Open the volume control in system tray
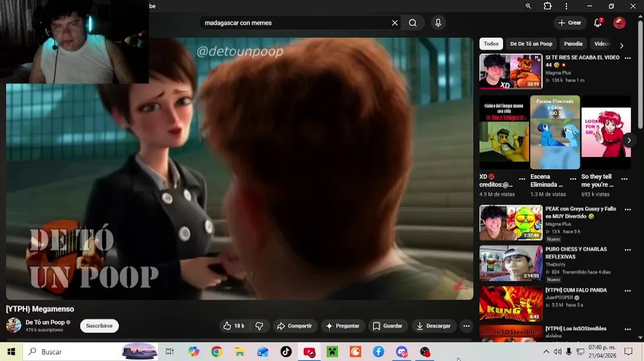The width and height of the screenshot is (644, 361). pos(557,352)
